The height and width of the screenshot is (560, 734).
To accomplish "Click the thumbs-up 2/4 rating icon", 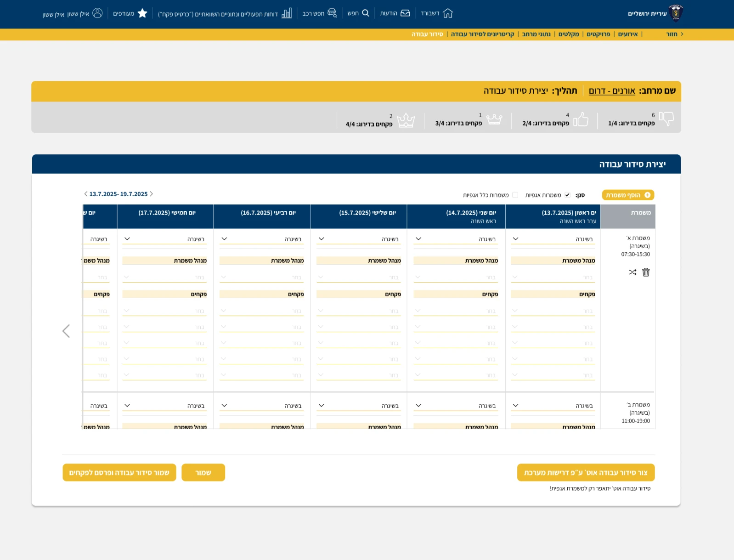I will [581, 119].
